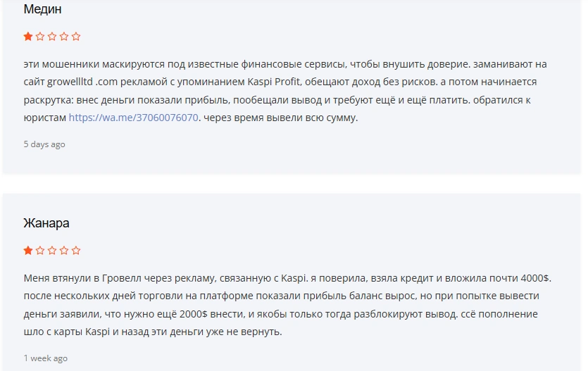Click reviewer name Жанара
Screen dimensions: 588x371
click(x=46, y=223)
